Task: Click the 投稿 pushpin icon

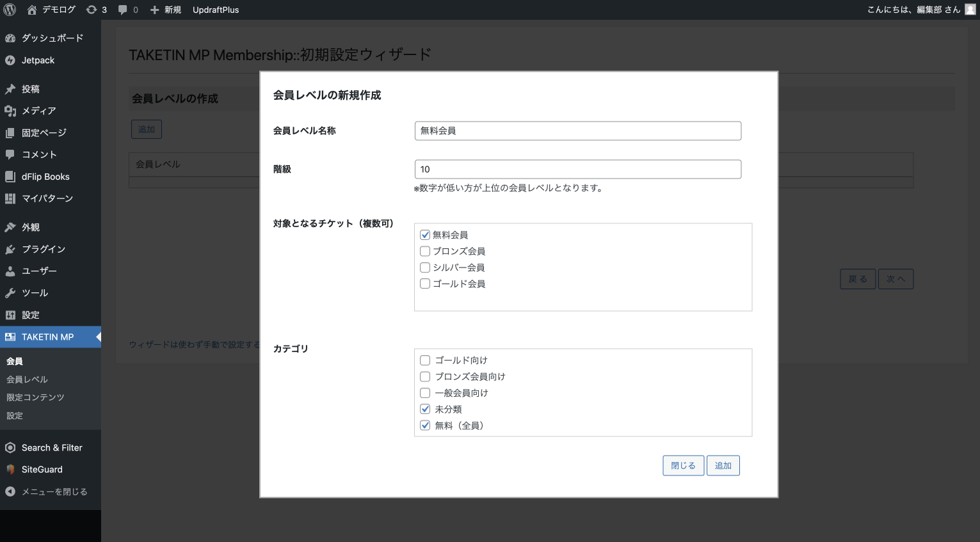Action: coord(10,89)
